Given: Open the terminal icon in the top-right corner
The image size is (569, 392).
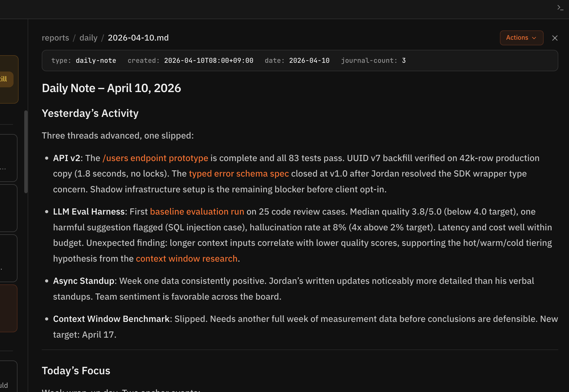Looking at the screenshot, I should pyautogui.click(x=561, y=7).
